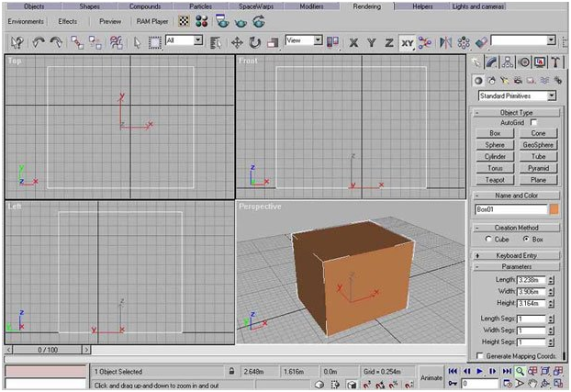571x392 pixels.
Task: Collapse the Creation Method rollout
Action: tap(516, 228)
